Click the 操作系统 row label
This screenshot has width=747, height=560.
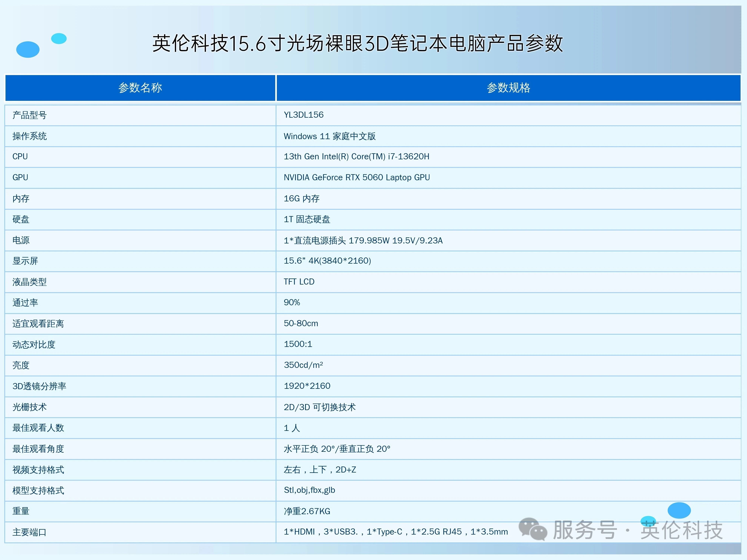29,136
